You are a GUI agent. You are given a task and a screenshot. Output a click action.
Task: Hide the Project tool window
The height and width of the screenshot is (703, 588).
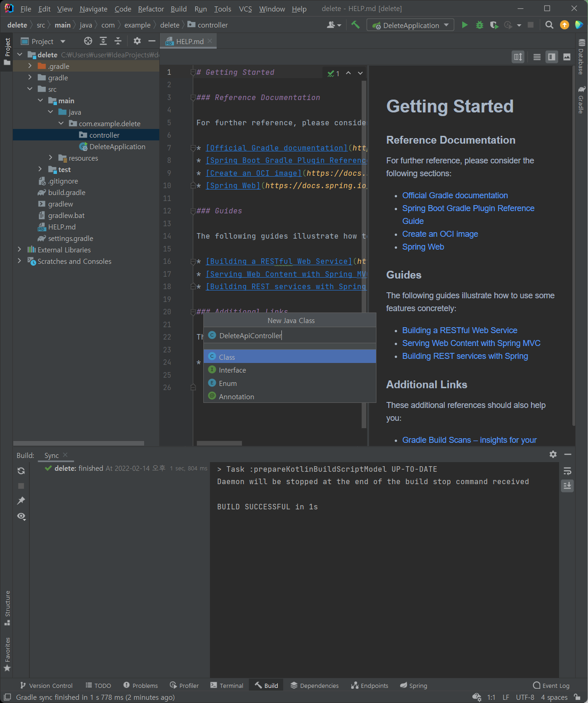tap(152, 41)
